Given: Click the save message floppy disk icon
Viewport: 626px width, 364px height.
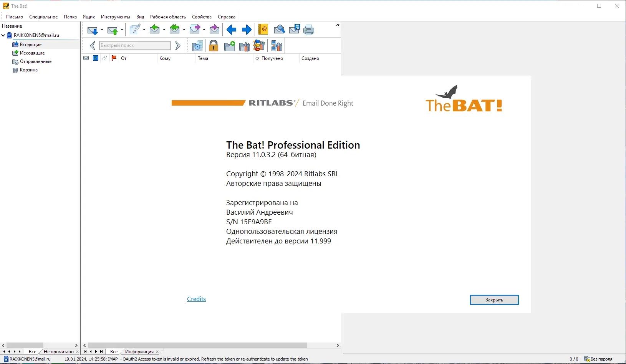Looking at the screenshot, I should [x=295, y=30].
